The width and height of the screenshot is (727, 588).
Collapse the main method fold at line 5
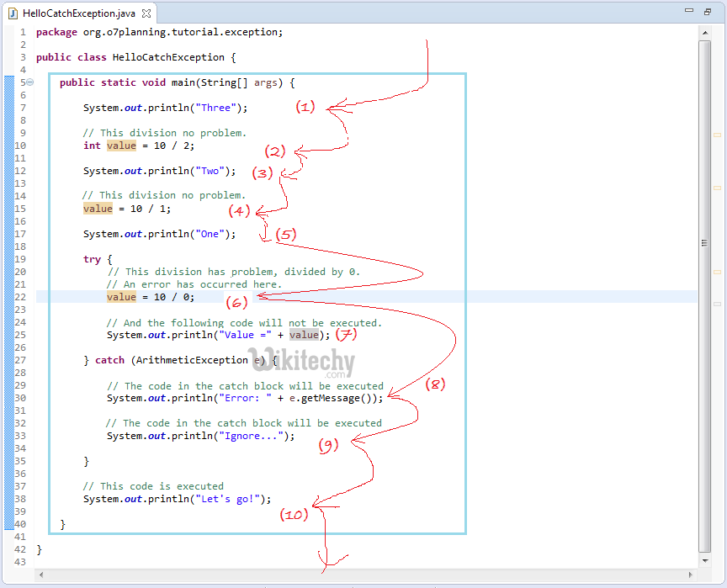click(29, 82)
